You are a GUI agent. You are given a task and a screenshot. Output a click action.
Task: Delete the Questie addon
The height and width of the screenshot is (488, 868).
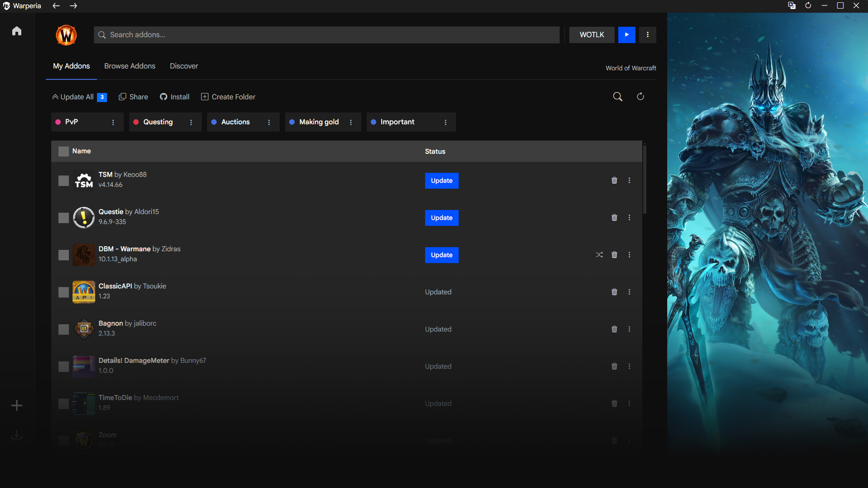click(x=614, y=218)
